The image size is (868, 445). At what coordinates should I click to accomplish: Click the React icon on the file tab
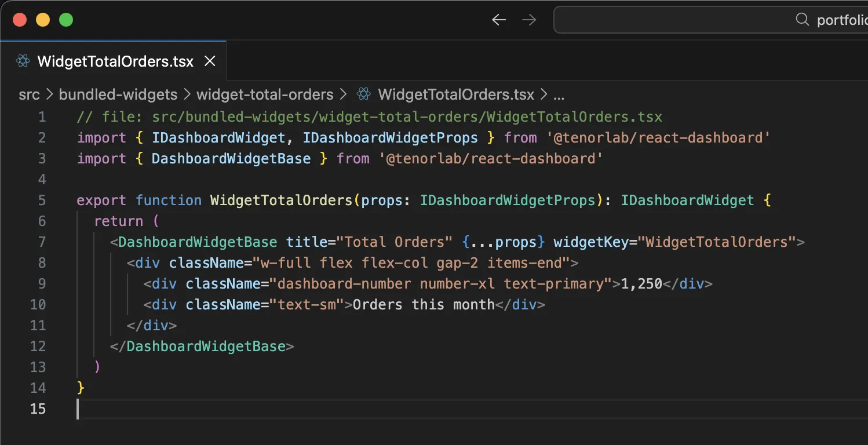coord(23,61)
